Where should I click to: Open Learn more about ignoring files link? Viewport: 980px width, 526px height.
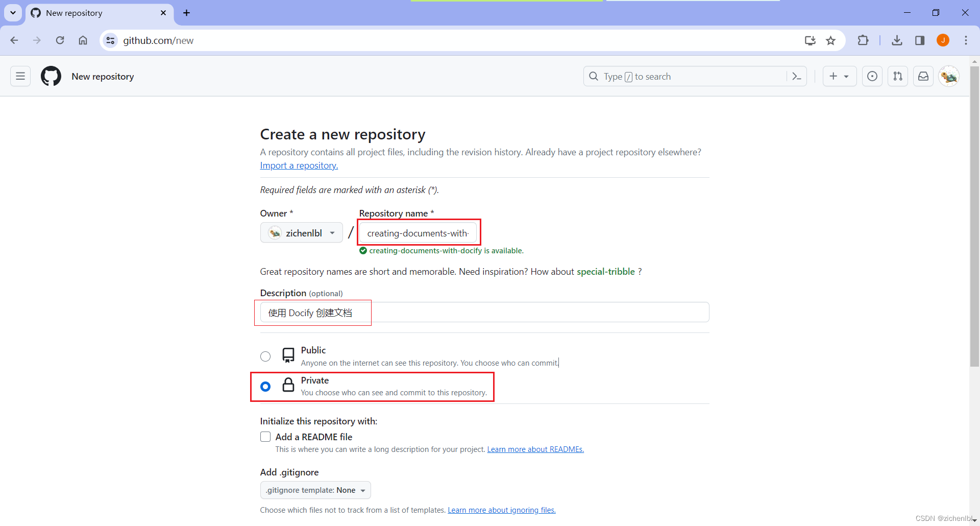[502, 510]
